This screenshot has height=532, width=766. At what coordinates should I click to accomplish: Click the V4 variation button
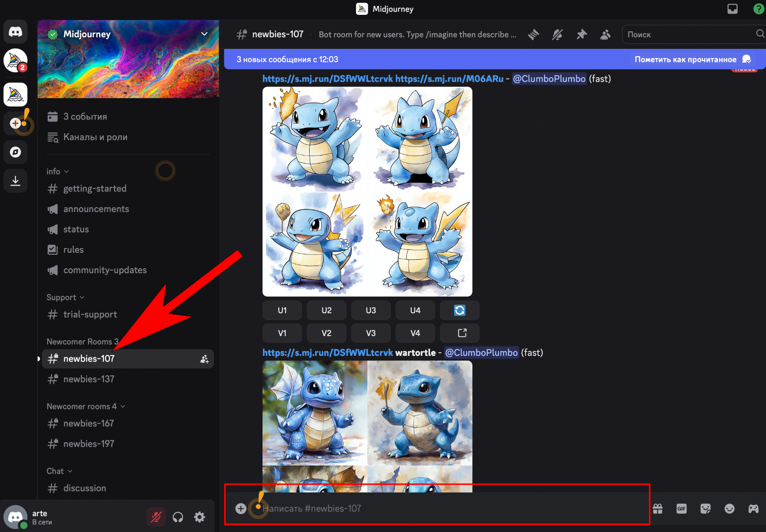[415, 333]
